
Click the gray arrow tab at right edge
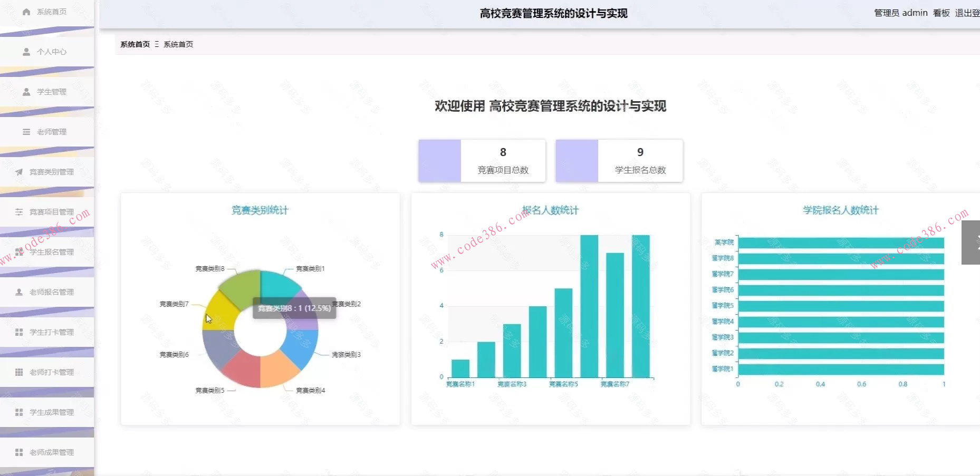(972, 242)
